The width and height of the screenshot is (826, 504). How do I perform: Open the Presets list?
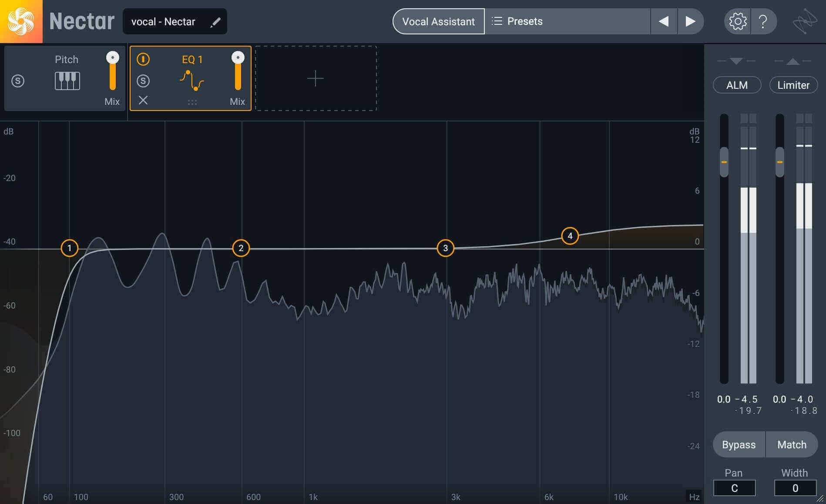click(567, 21)
